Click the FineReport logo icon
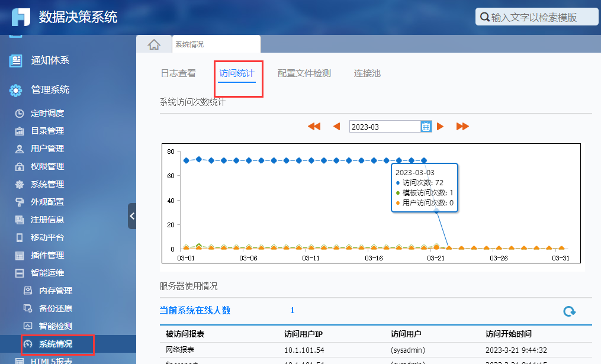The width and height of the screenshot is (601, 364). pyautogui.click(x=21, y=17)
